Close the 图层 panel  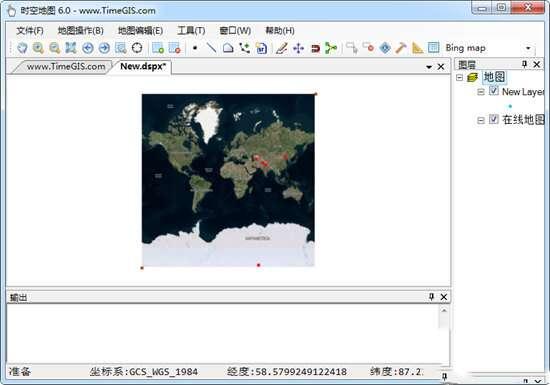pyautogui.click(x=537, y=64)
